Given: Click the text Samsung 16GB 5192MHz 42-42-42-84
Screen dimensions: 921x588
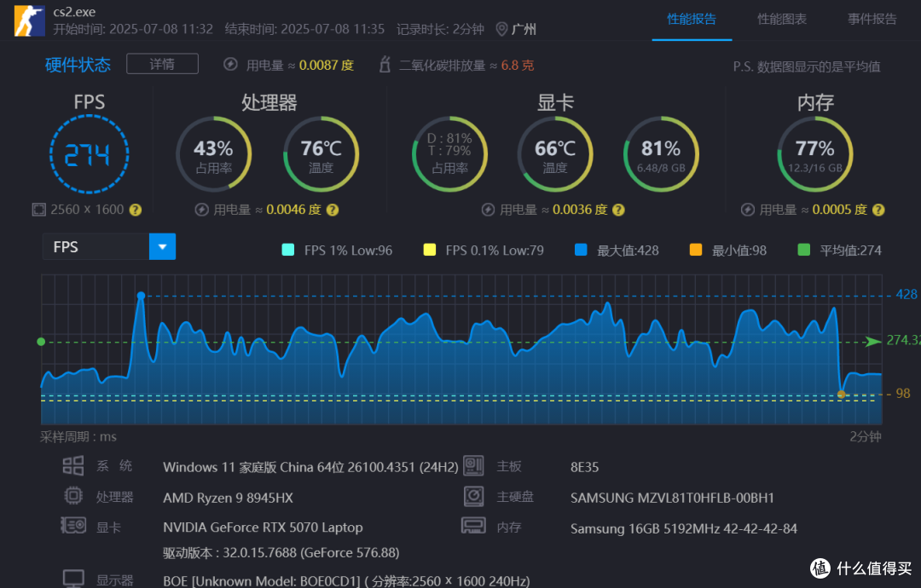Looking at the screenshot, I should (684, 528).
